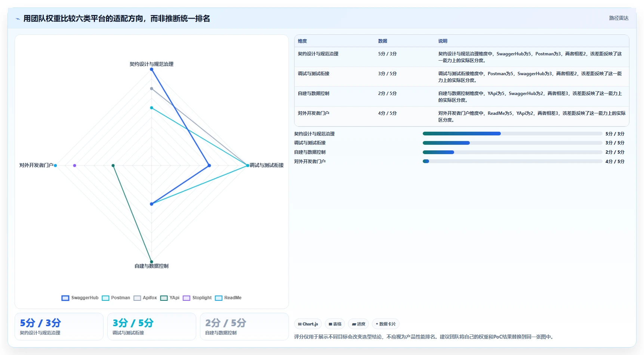This screenshot has width=644, height=355.
Task: Click the 契约设计与规范治理 progress bar
Action: pyautogui.click(x=512, y=134)
